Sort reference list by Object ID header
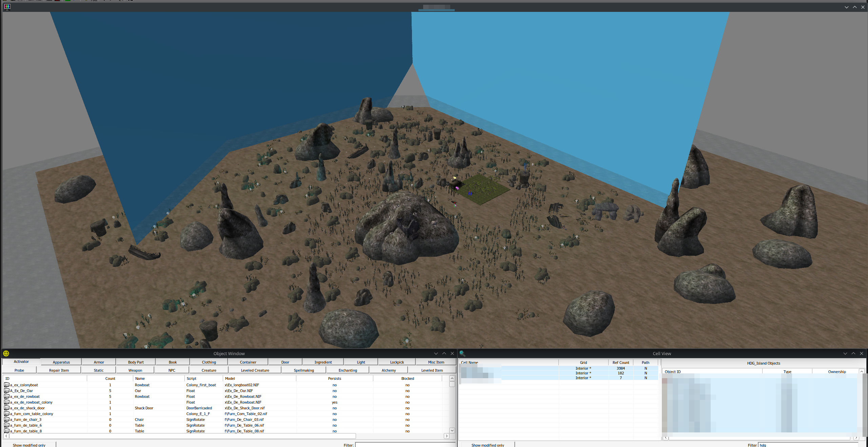This screenshot has width=868, height=447. [x=712, y=372]
